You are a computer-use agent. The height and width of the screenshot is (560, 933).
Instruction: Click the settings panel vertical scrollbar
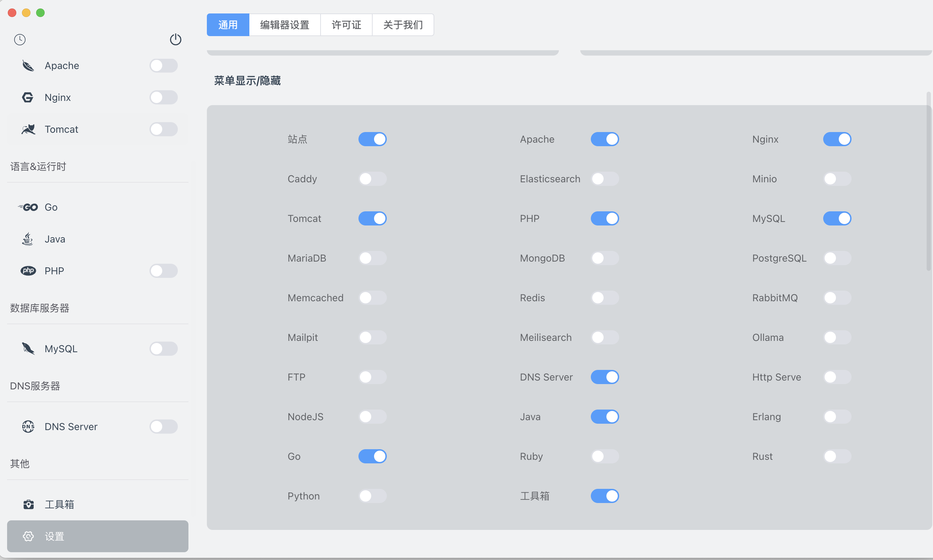929,181
